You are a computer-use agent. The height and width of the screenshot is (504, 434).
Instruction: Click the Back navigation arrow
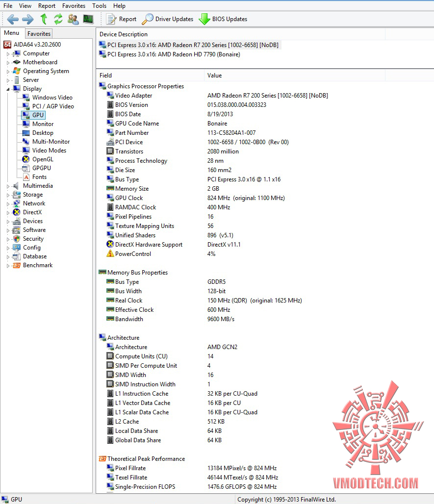[x=13, y=19]
